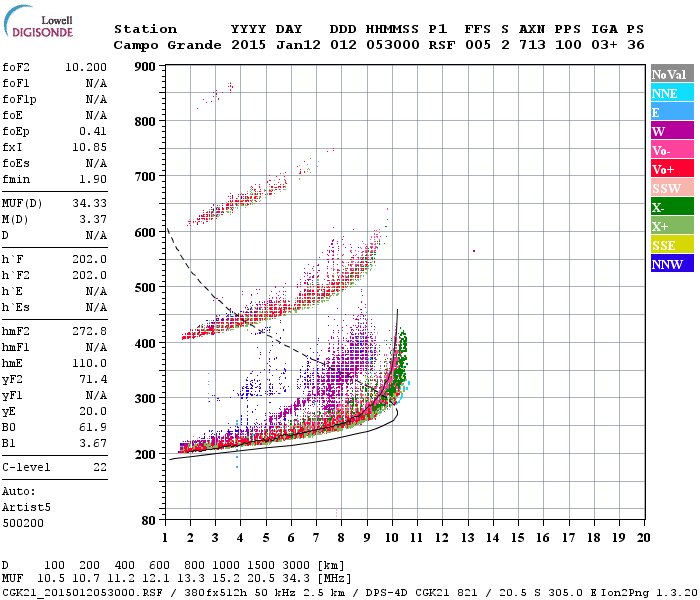Select the Vo- pink legend swatch
Screen dimensions: 700x600
(x=672, y=150)
